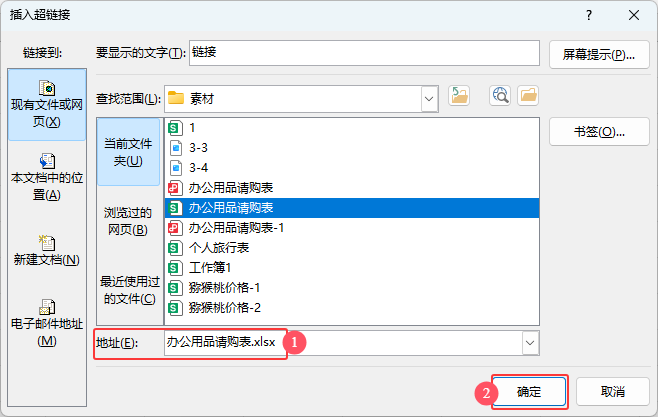Click the spreadsheet icon beside 工作簿1
Viewport: 658px width, 417px height.
click(175, 268)
